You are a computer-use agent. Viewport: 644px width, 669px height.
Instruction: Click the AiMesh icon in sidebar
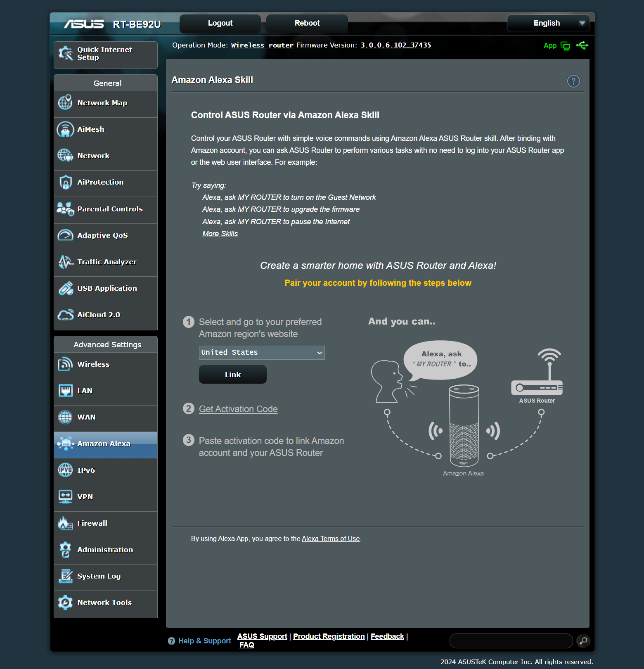65,129
